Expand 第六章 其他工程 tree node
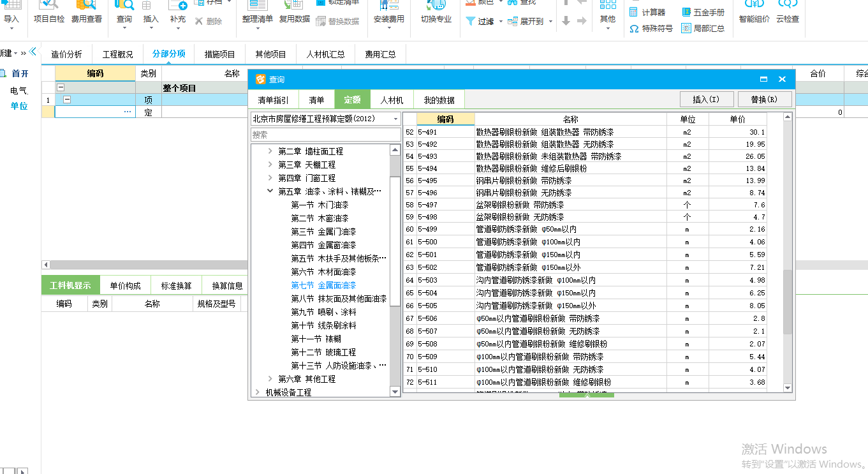 tap(270, 379)
